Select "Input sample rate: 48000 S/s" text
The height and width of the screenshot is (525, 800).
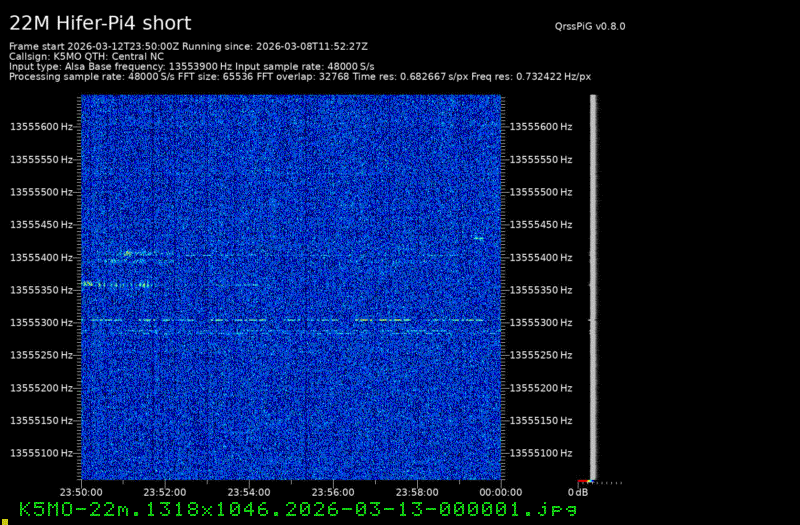point(305,67)
